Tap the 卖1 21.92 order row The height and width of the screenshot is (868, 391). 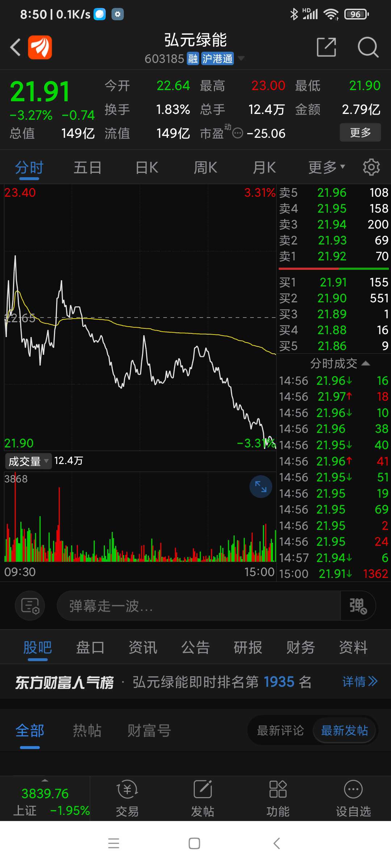333,256
